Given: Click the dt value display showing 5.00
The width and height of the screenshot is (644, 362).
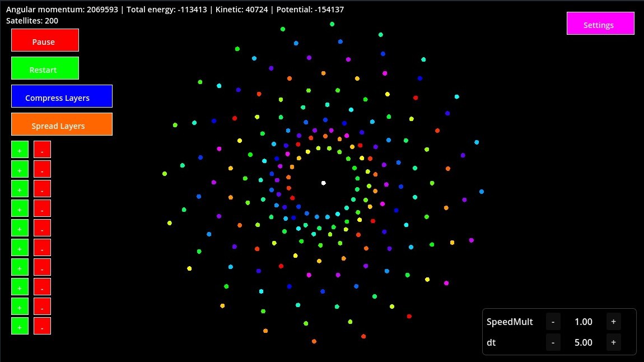Looking at the screenshot, I should coord(583,342).
